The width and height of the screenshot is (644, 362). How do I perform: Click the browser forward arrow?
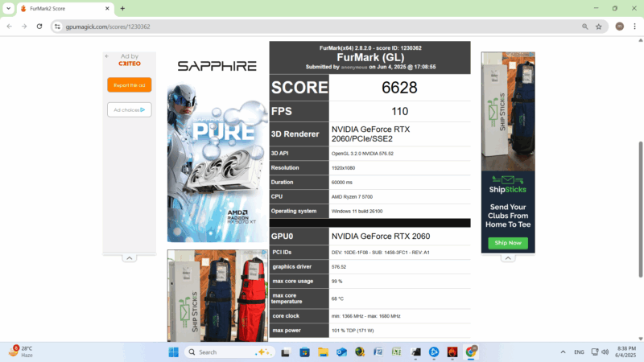tap(24, 27)
